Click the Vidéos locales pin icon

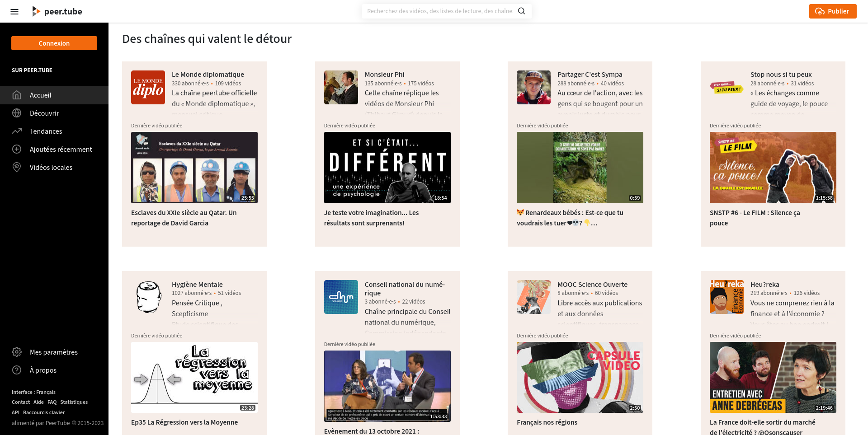[x=17, y=167]
